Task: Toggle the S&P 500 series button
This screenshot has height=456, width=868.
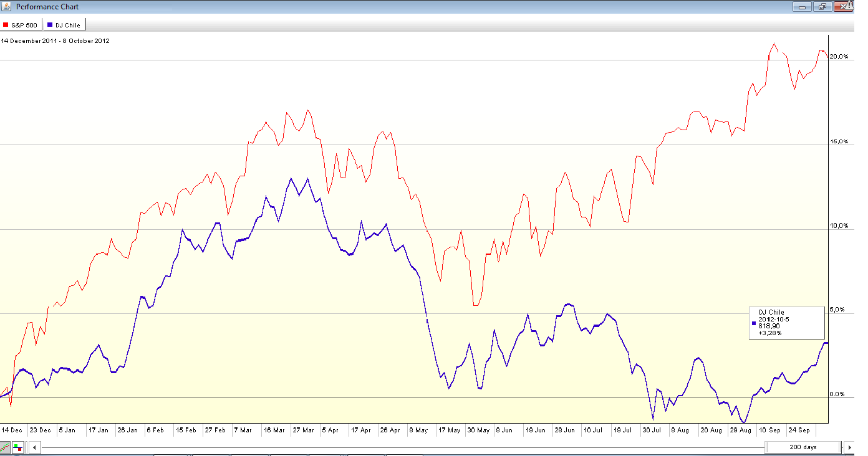Action: click(21, 25)
